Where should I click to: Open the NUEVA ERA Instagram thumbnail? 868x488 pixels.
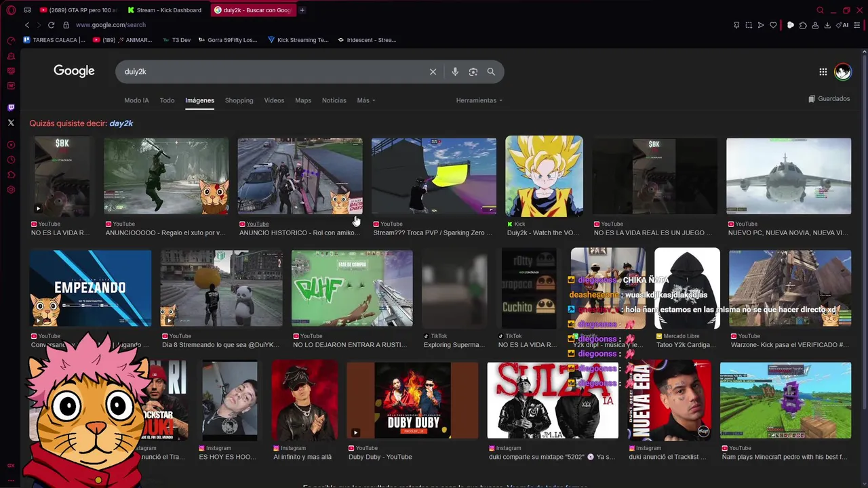[669, 400]
